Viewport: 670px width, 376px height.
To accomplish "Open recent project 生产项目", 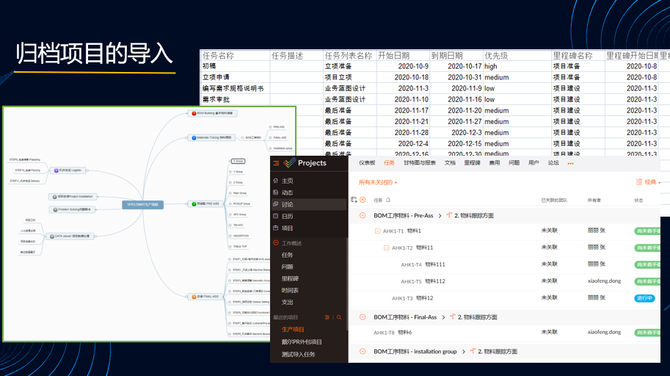I will click(293, 329).
